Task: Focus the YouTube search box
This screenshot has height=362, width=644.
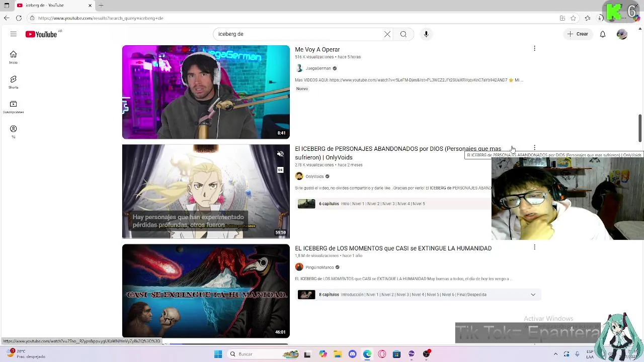Action: (299, 34)
